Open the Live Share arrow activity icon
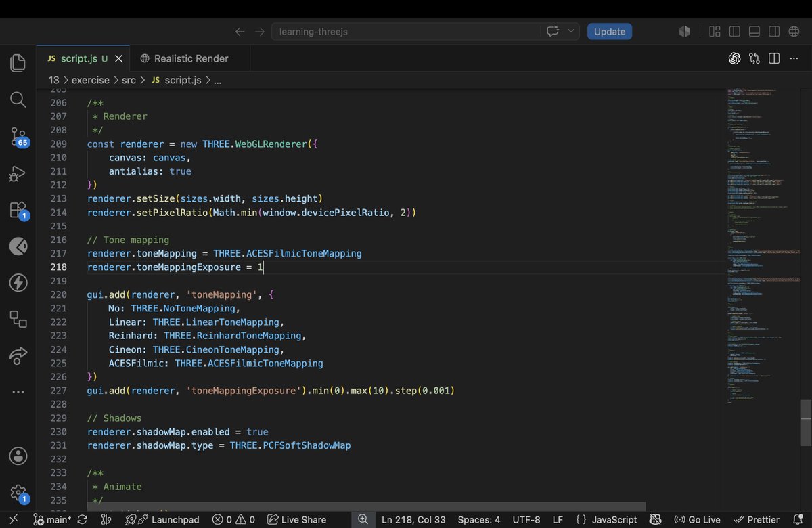 point(18,355)
